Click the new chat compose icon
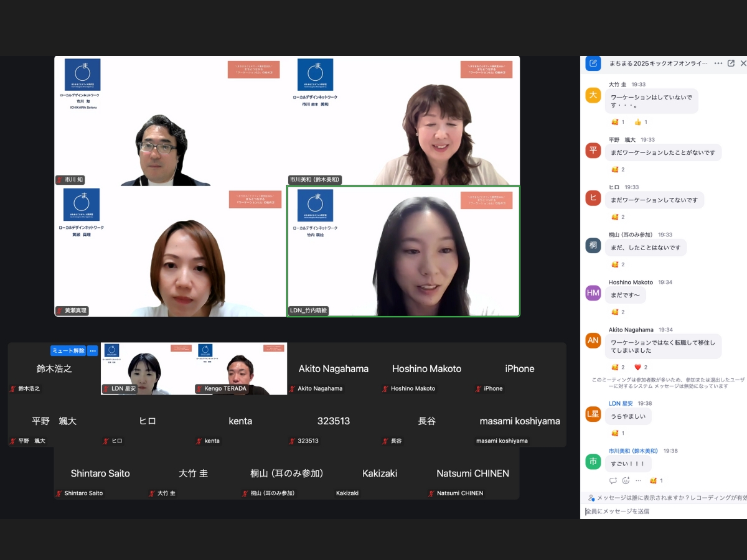747x560 pixels. coord(593,63)
